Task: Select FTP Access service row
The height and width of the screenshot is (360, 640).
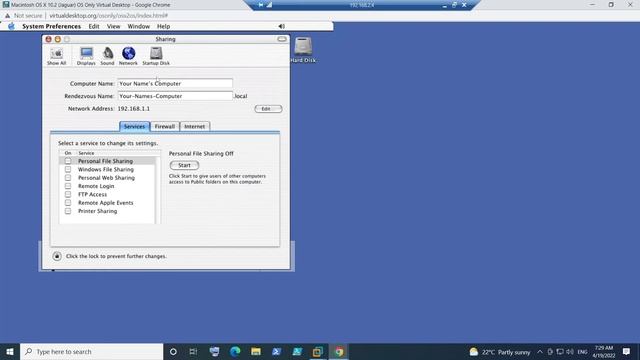Action: (107, 194)
